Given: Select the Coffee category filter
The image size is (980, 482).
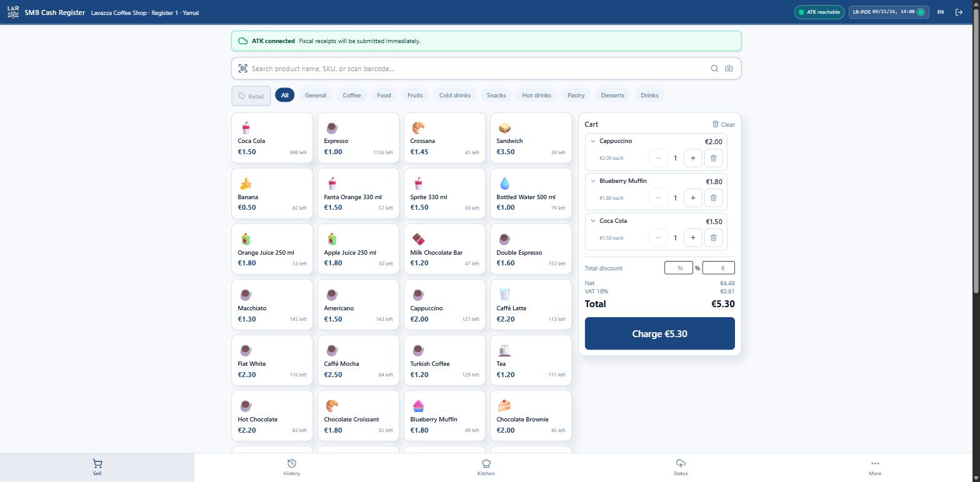Looking at the screenshot, I should (x=352, y=96).
